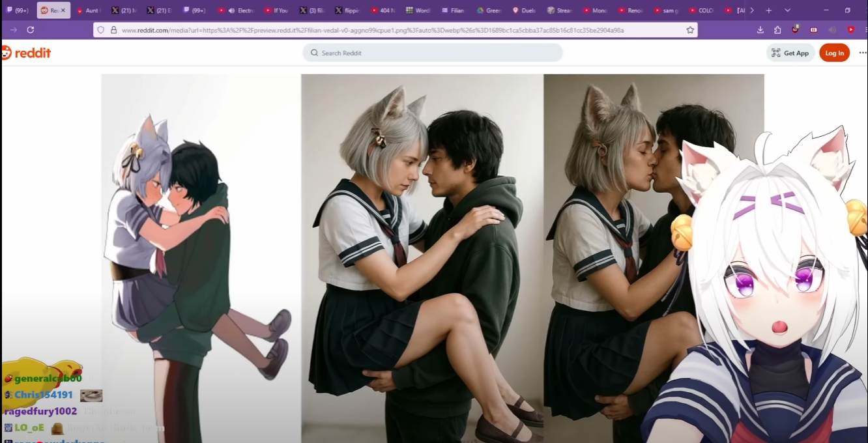Switch to the Mono YouTube tab
868x443 pixels.
[x=594, y=10]
